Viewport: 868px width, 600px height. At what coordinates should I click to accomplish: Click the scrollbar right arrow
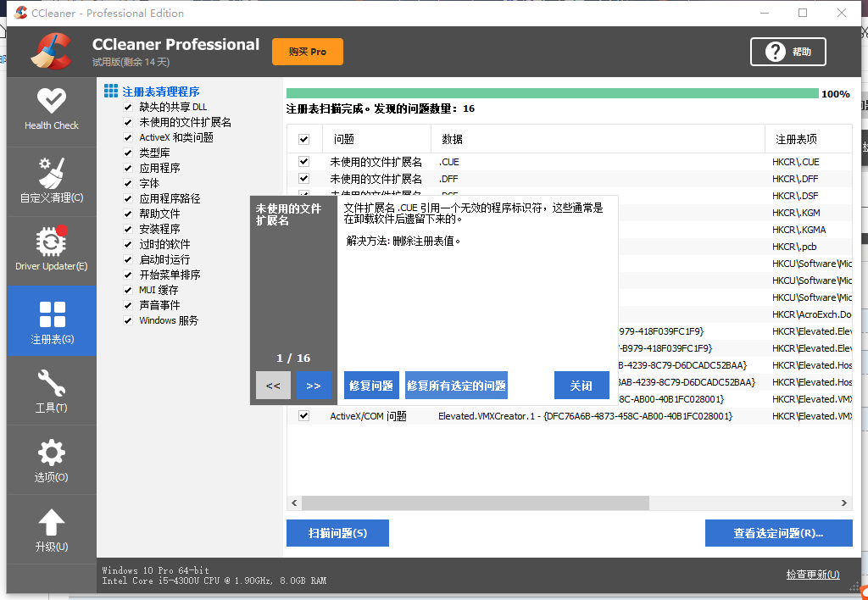(x=844, y=503)
